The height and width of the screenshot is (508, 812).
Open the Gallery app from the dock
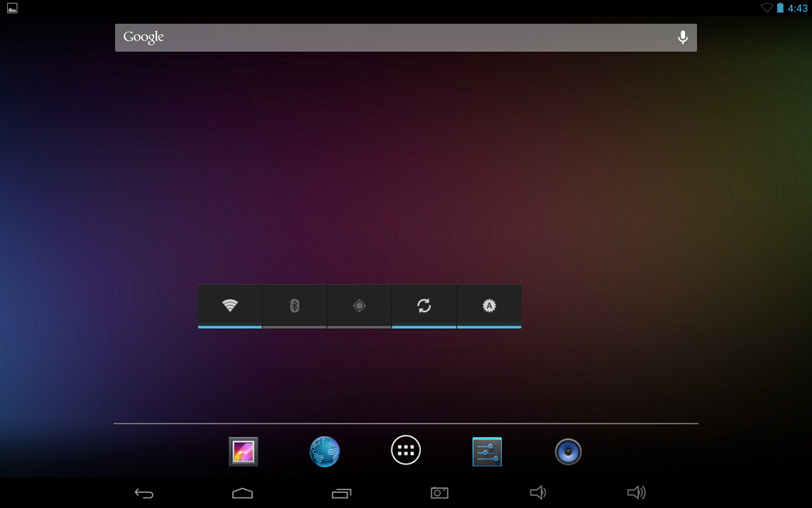(x=243, y=451)
